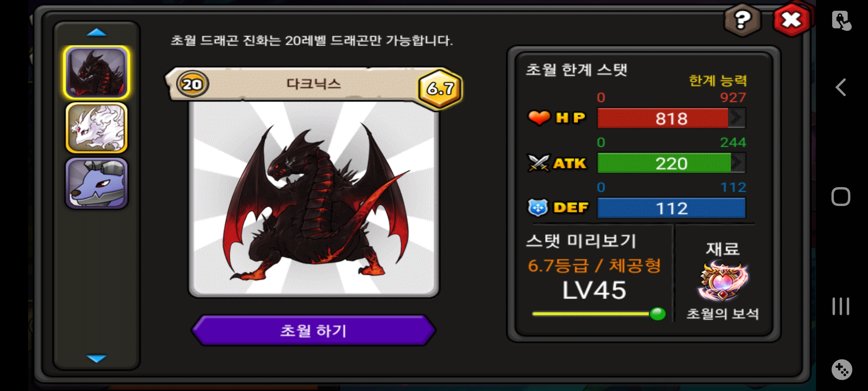This screenshot has height=391, width=868.
Task: Tap the 6.7 grade hexagon badge
Action: click(x=440, y=88)
